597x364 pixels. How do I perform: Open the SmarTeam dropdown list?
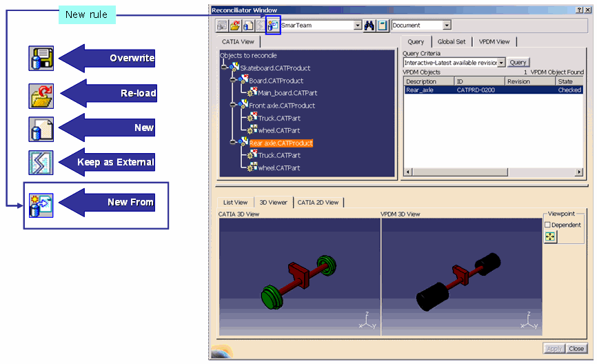358,25
